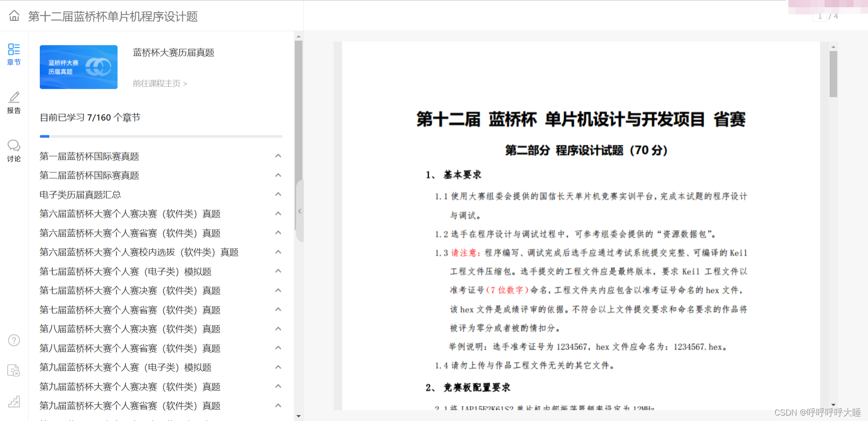Screen dimensions: 868x421
Task: Open the help question mark icon
Action: click(14, 340)
